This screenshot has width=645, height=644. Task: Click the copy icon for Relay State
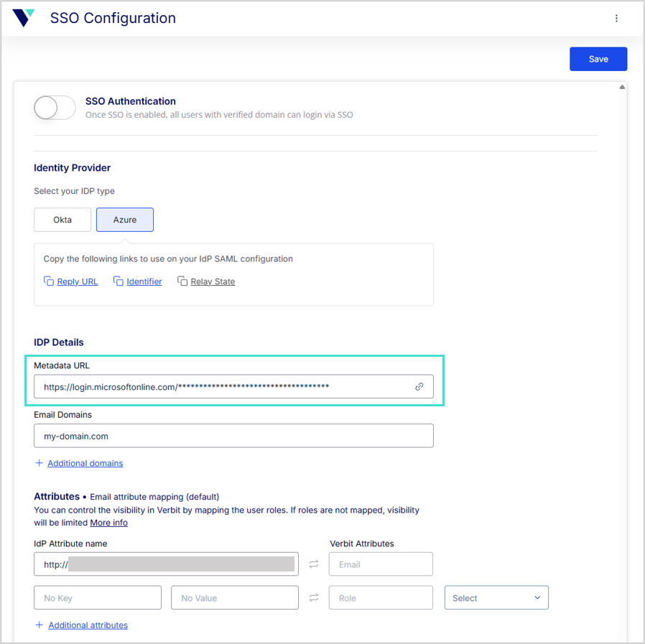coord(182,281)
